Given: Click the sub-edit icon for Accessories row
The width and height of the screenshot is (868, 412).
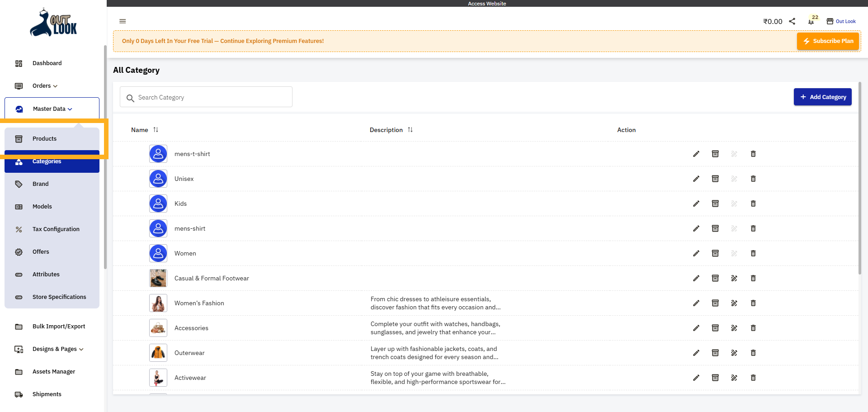Looking at the screenshot, I should (734, 328).
